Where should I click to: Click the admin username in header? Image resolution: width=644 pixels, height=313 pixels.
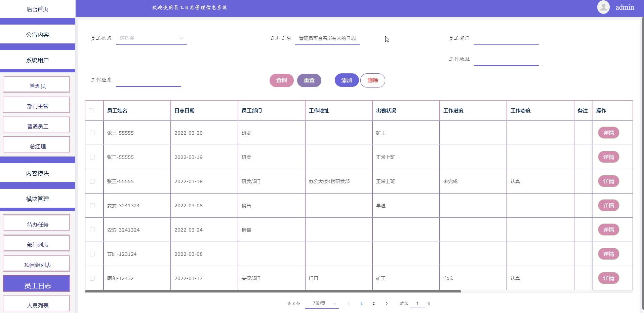click(625, 7)
